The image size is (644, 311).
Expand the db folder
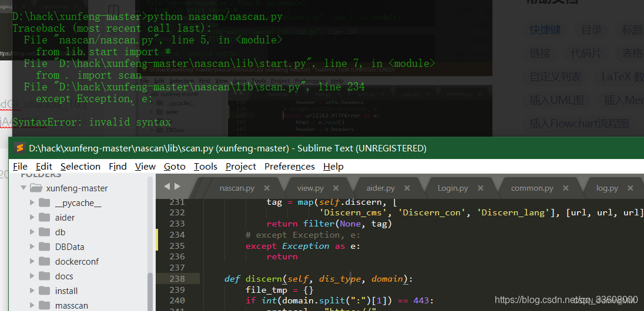click(32, 232)
